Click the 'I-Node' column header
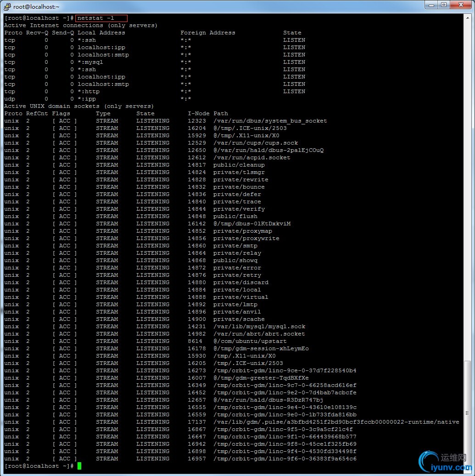 tap(199, 113)
